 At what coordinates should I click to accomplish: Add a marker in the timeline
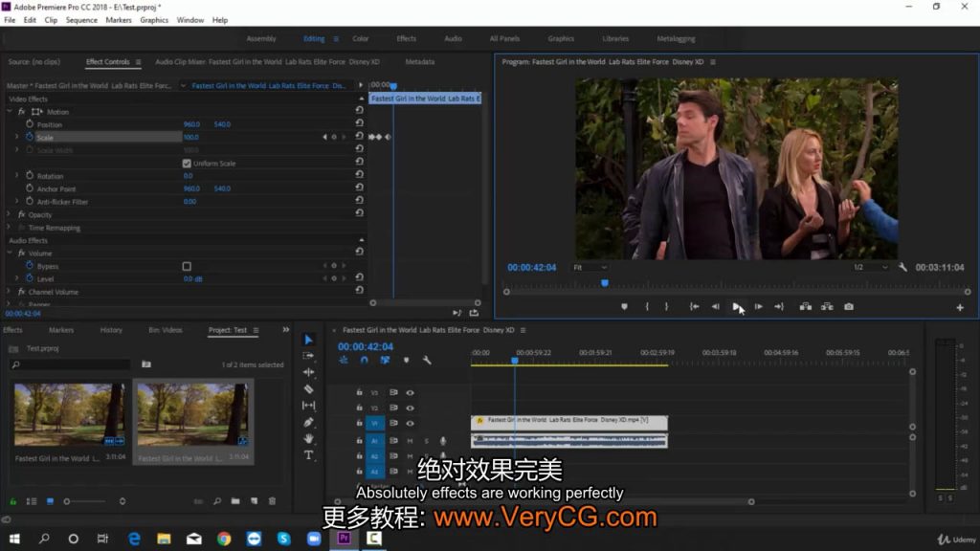406,361
